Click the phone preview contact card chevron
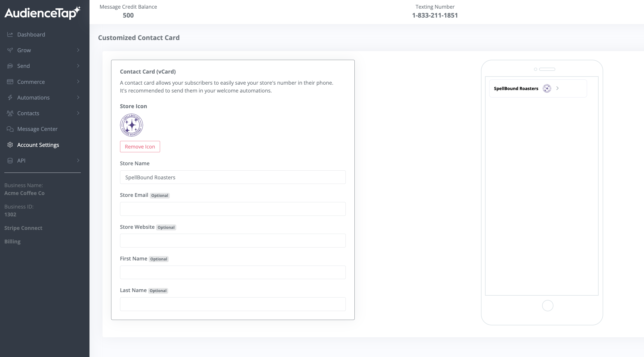The image size is (644, 357). 557,88
